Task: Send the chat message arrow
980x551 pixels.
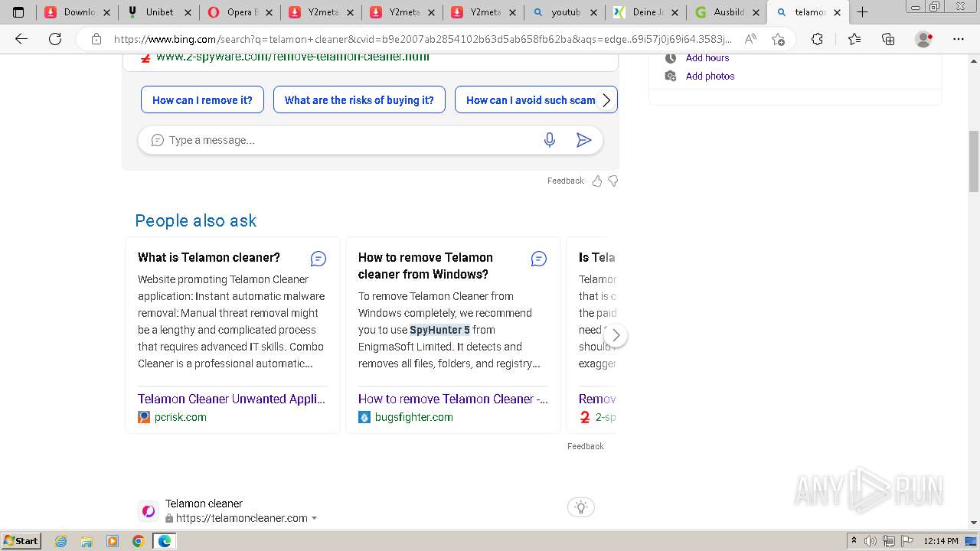Action: click(x=583, y=140)
